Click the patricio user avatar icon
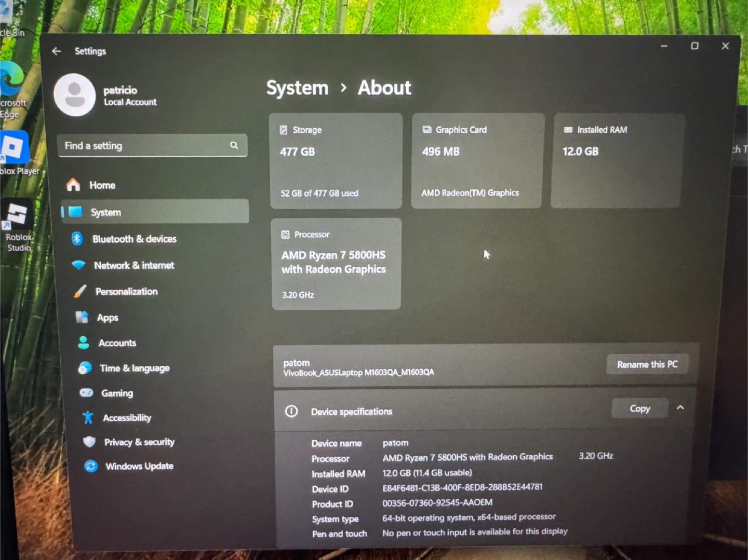 (75, 95)
